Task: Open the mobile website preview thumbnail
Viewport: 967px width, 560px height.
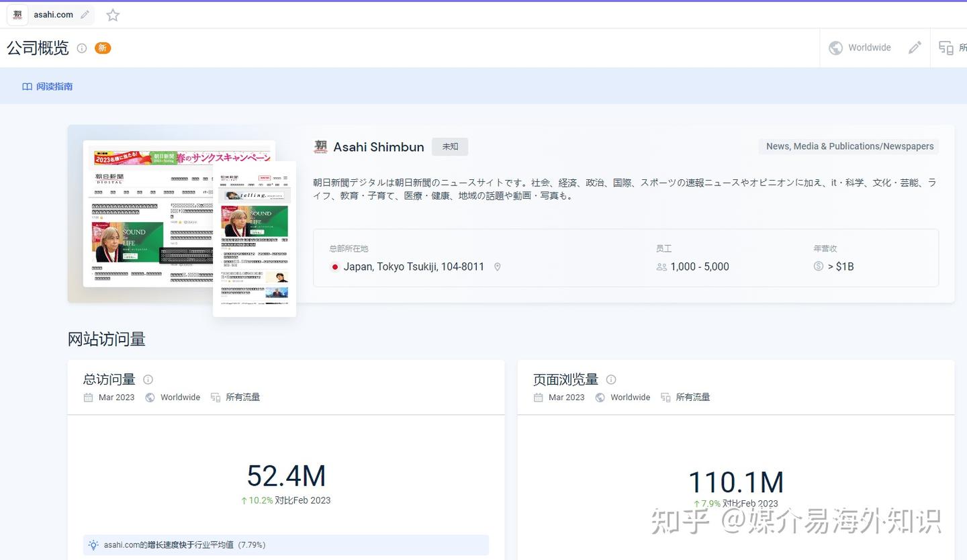Action: coord(255,238)
